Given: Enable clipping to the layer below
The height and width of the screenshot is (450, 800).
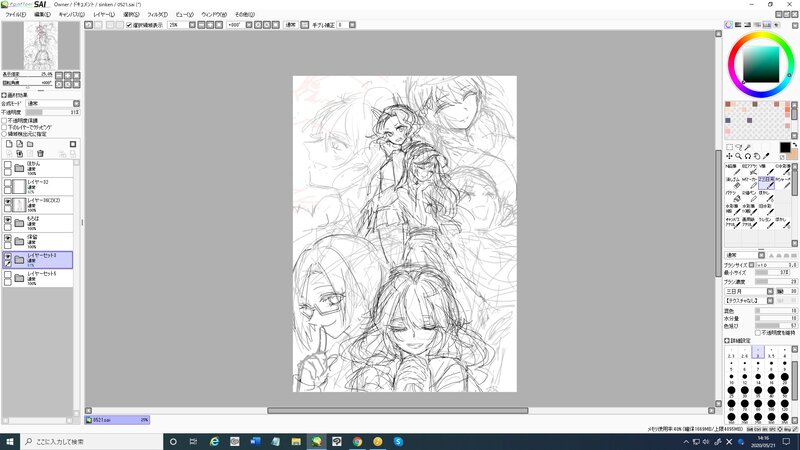Looking at the screenshot, I should pyautogui.click(x=4, y=127).
